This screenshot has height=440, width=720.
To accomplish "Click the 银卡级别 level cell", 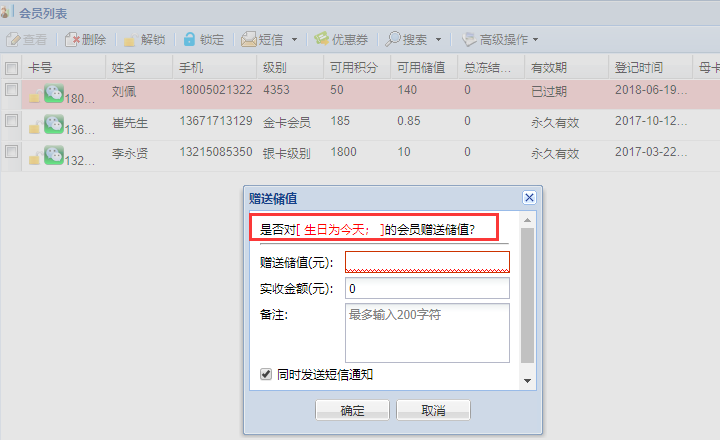I will [287, 153].
